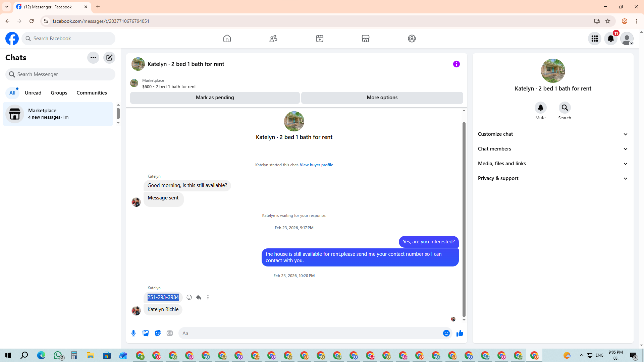Open Facebook Marketplace from top navigation
Viewport: 644px width, 362px height.
click(366, 39)
